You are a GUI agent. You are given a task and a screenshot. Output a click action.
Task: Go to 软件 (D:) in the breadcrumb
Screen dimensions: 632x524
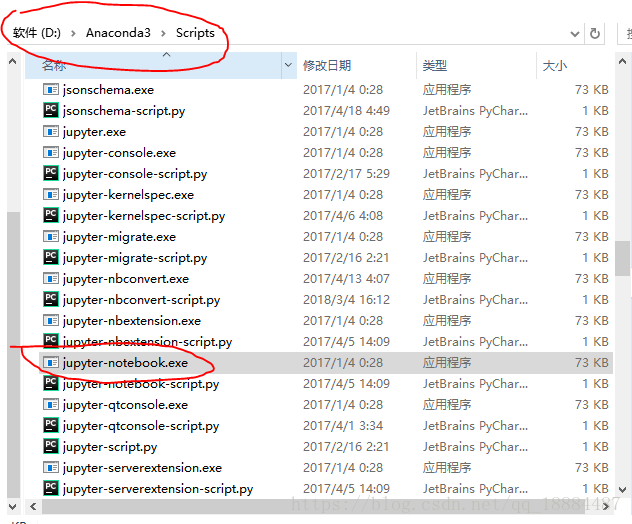[37, 33]
